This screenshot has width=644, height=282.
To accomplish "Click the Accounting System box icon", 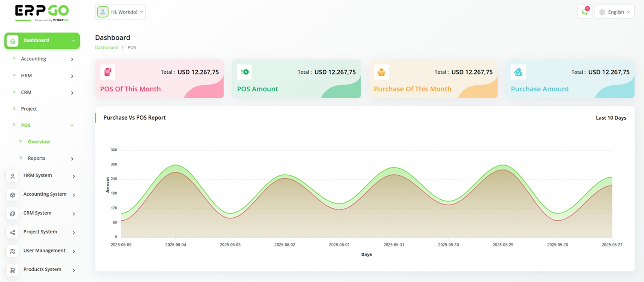I will pyautogui.click(x=13, y=195).
